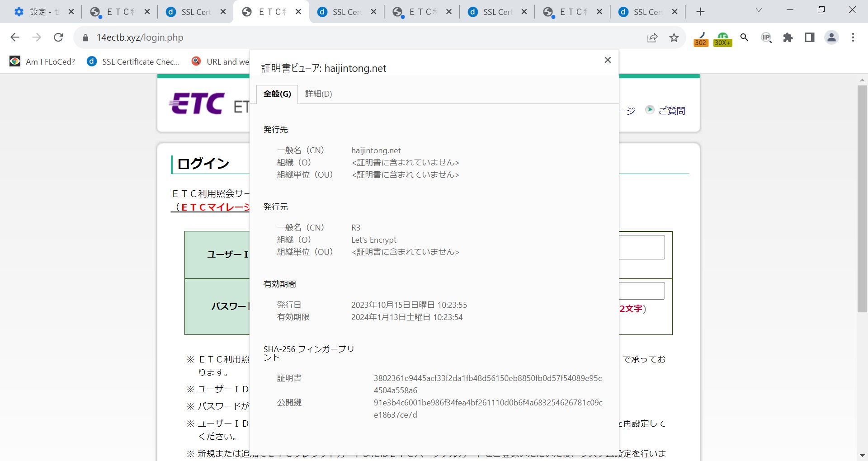Click the ログイン page heading
868x461 pixels.
click(x=203, y=164)
